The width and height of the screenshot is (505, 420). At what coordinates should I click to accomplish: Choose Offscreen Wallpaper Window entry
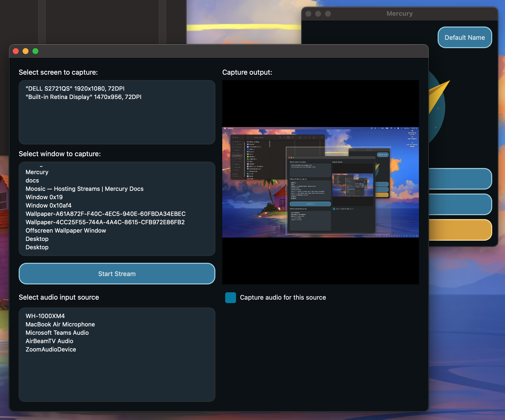(x=66, y=230)
